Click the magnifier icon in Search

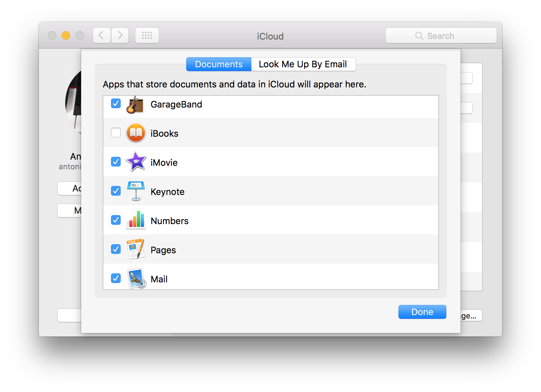click(x=419, y=36)
